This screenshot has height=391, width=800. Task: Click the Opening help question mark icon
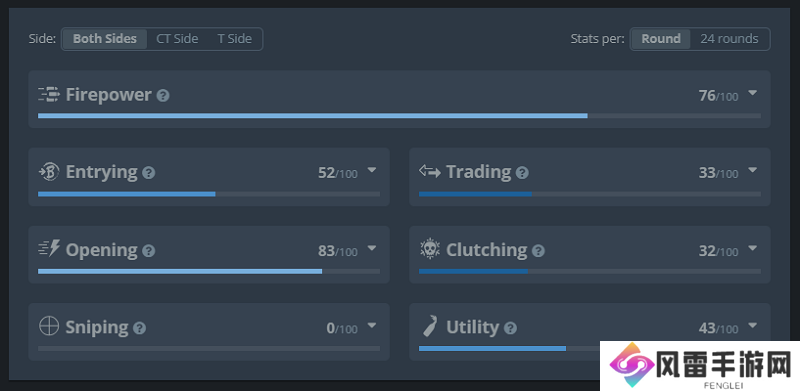tap(148, 251)
